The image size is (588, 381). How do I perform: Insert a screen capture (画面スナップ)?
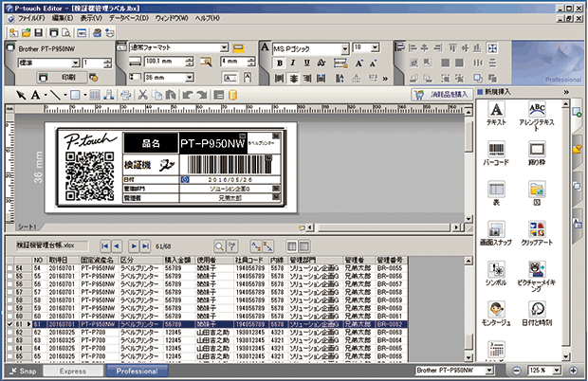tap(496, 233)
